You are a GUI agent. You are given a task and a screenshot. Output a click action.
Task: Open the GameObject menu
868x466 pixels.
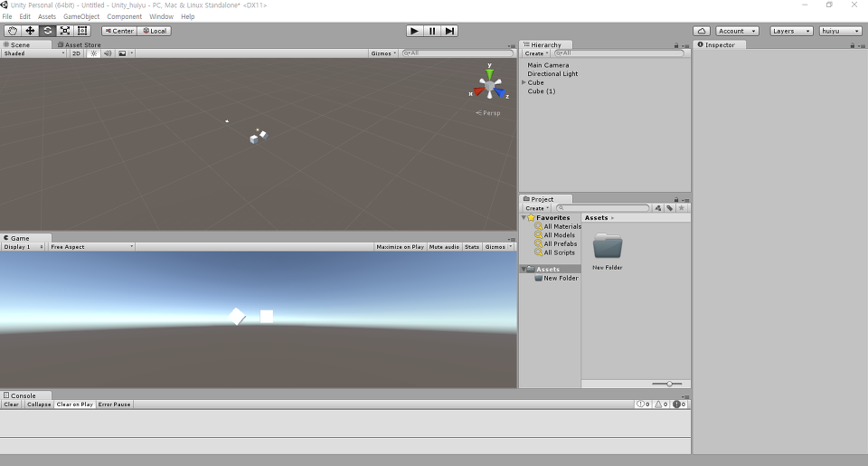81,16
